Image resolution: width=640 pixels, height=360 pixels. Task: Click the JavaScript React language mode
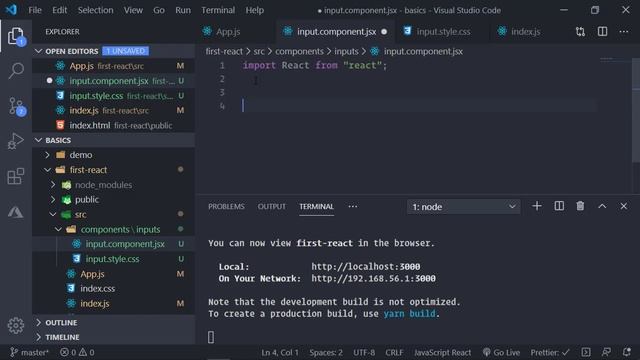tap(442, 352)
